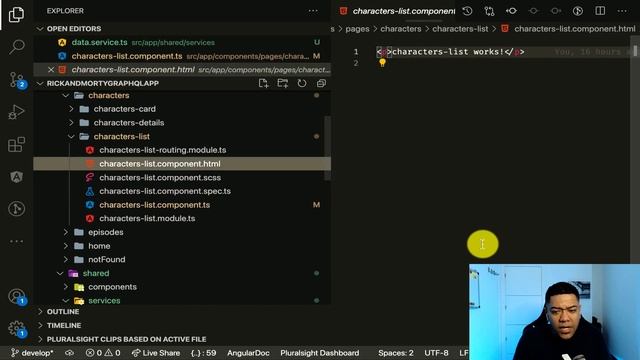The width and height of the screenshot is (640, 360).
Task: Click AngularDoc in the status bar
Action: point(248,353)
